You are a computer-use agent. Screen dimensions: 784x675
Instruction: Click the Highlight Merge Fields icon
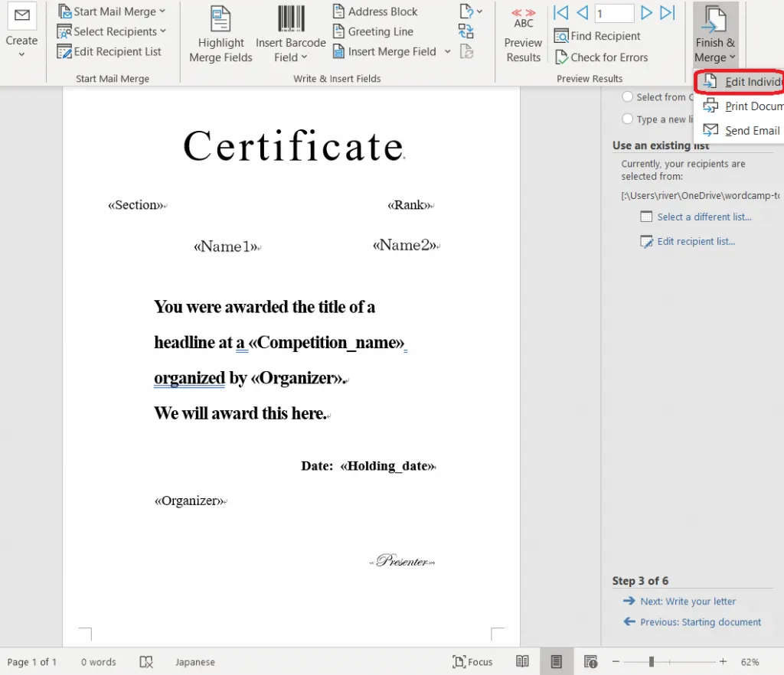tap(220, 19)
